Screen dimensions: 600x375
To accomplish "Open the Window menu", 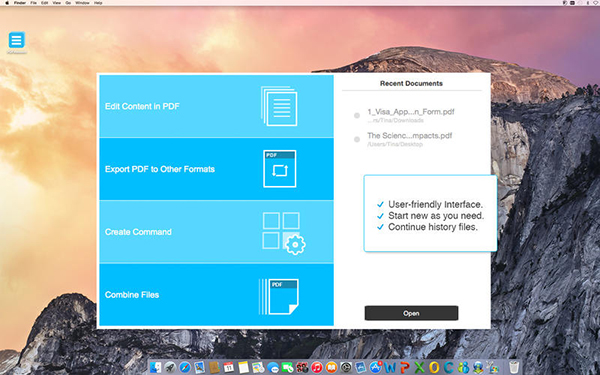I will coord(82,3).
